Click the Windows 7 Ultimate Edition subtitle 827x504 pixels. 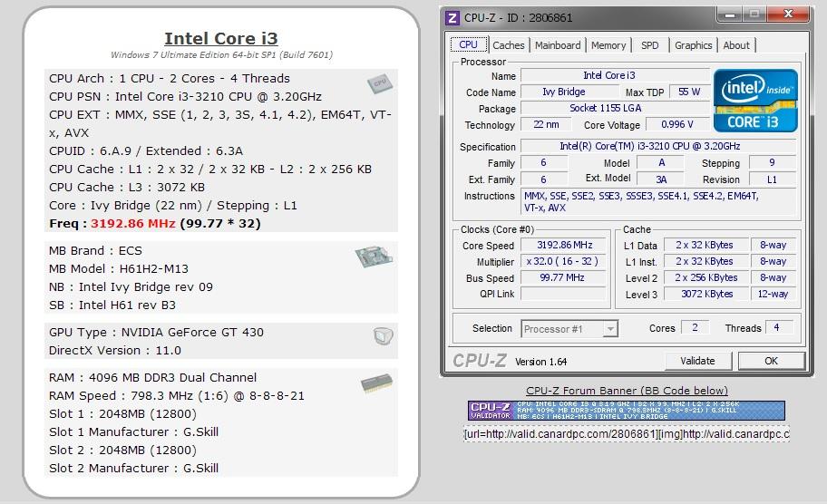coord(221,54)
